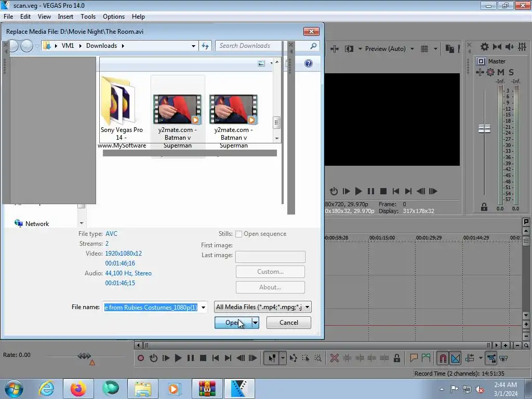Screen dimensions: 532x399
Task: Click the playback Rate slider handle
Action: [x=84, y=355]
